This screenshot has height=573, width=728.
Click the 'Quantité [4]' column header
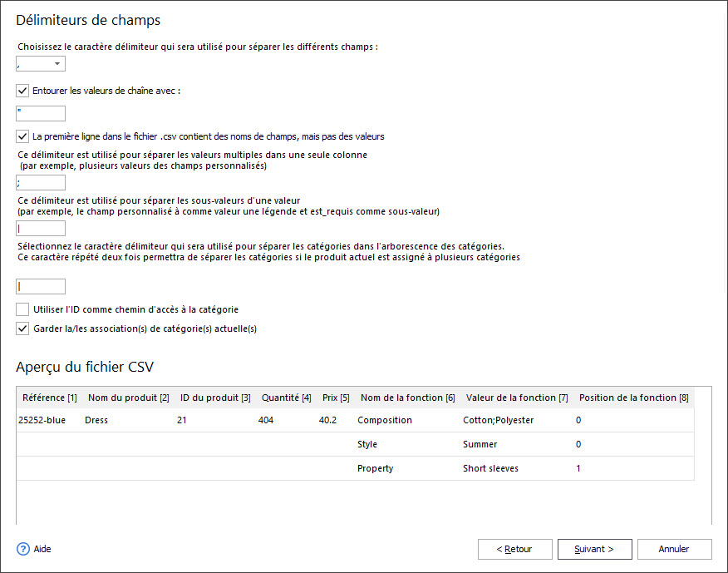pyautogui.click(x=287, y=398)
